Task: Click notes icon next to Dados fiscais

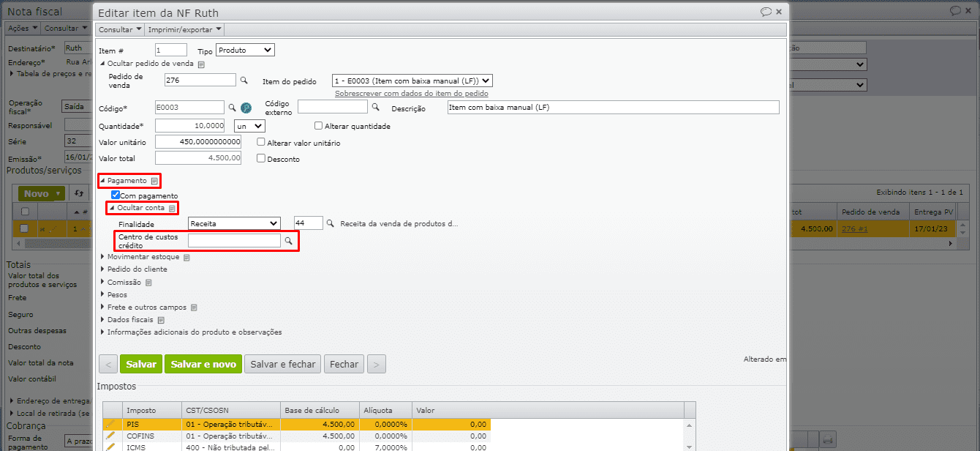Action: 161,320
